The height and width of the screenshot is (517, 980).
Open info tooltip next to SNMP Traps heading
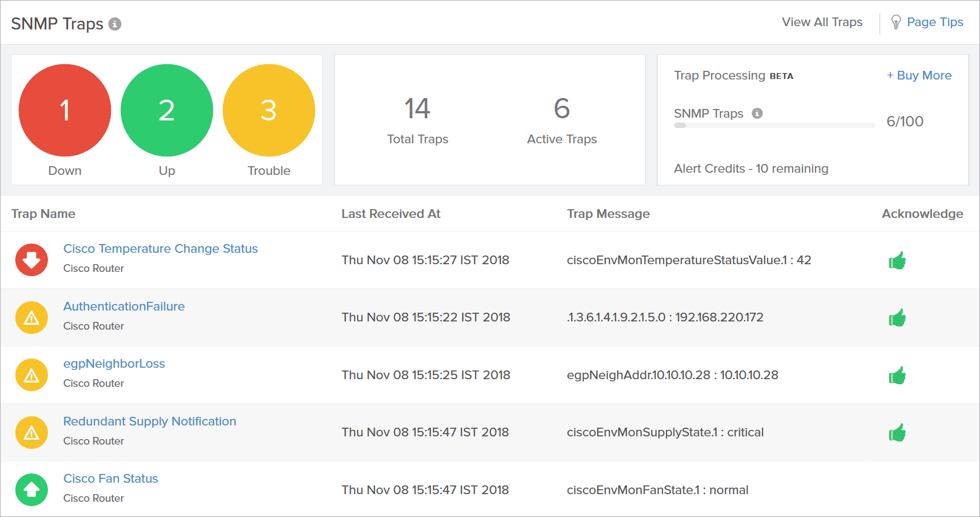(114, 24)
